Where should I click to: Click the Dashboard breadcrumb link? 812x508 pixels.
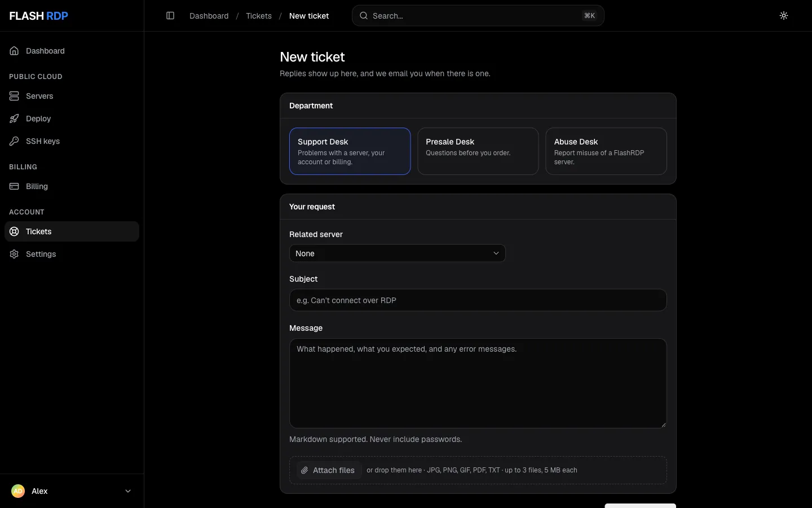coord(209,16)
